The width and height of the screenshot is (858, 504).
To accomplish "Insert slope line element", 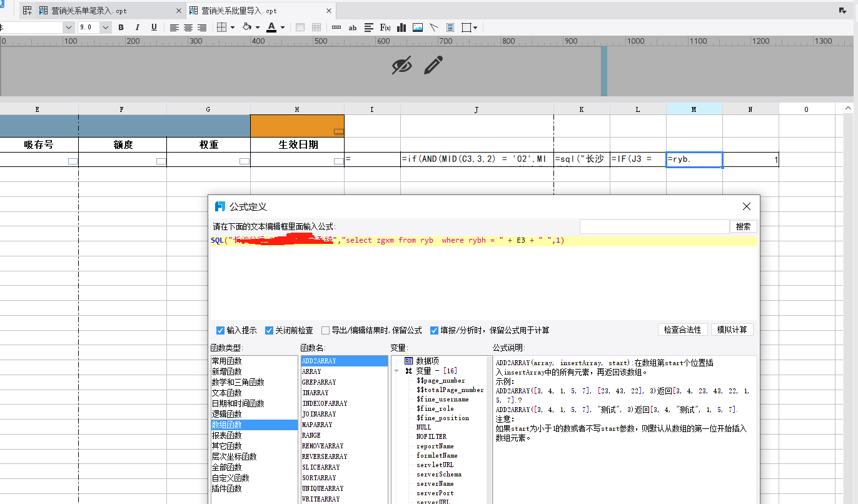I will pos(434,28).
